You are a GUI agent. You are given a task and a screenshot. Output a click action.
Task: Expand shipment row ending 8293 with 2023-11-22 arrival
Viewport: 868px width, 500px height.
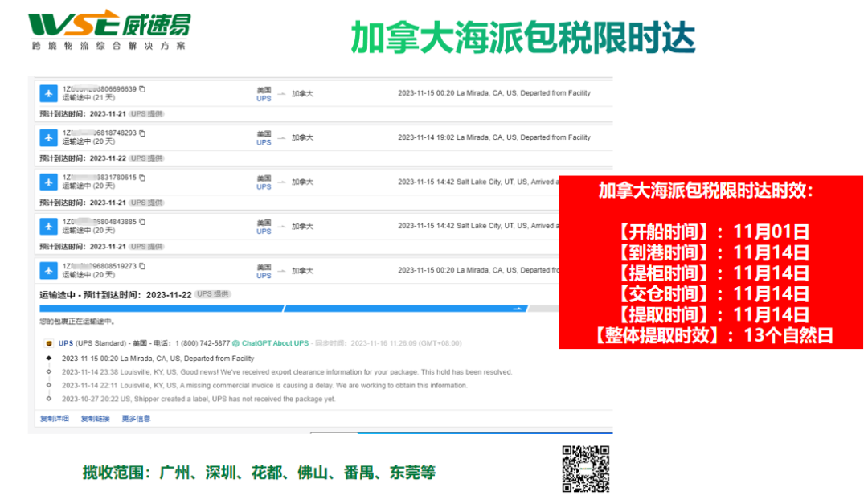point(321,137)
